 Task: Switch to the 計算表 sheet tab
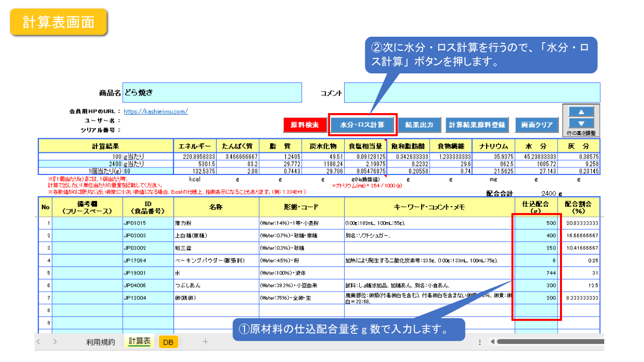[139, 341]
